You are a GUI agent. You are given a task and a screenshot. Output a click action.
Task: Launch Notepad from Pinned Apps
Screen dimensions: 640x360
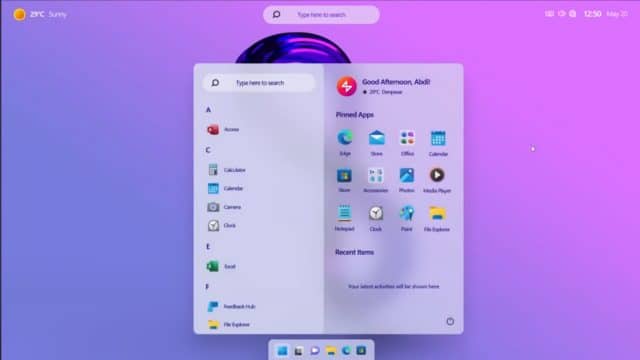tap(344, 218)
